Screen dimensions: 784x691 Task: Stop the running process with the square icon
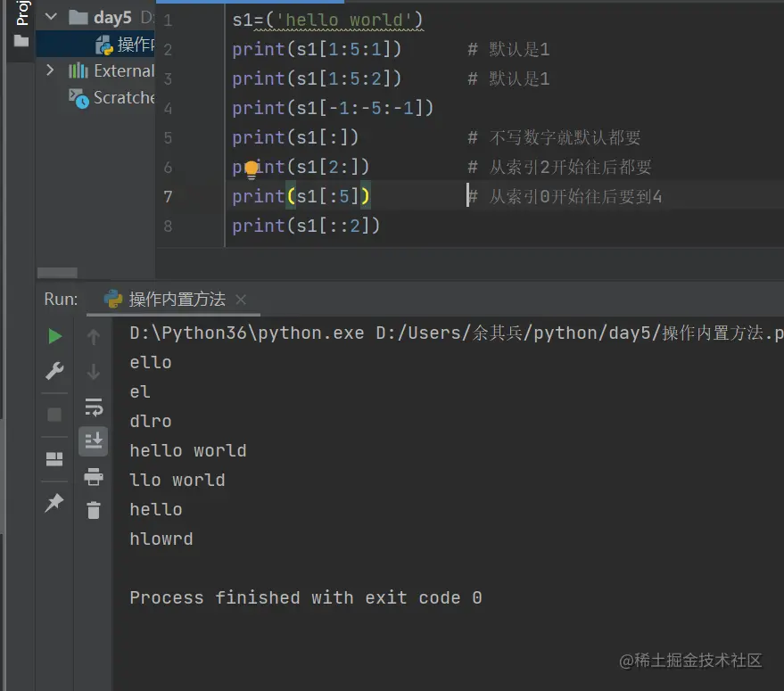click(x=54, y=415)
